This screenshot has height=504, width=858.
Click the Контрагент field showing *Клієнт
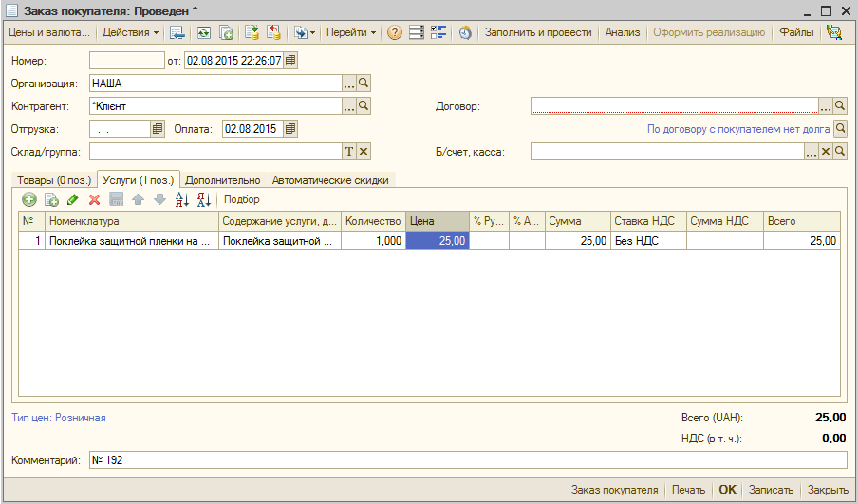click(x=215, y=106)
